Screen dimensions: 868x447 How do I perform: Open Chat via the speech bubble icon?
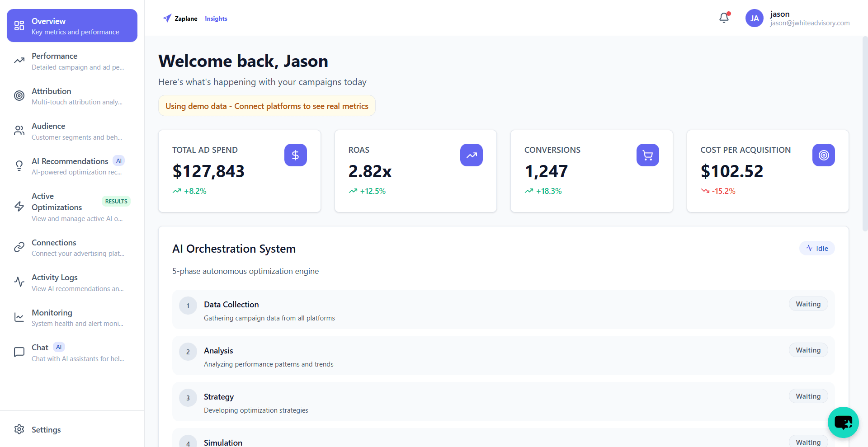(19, 352)
